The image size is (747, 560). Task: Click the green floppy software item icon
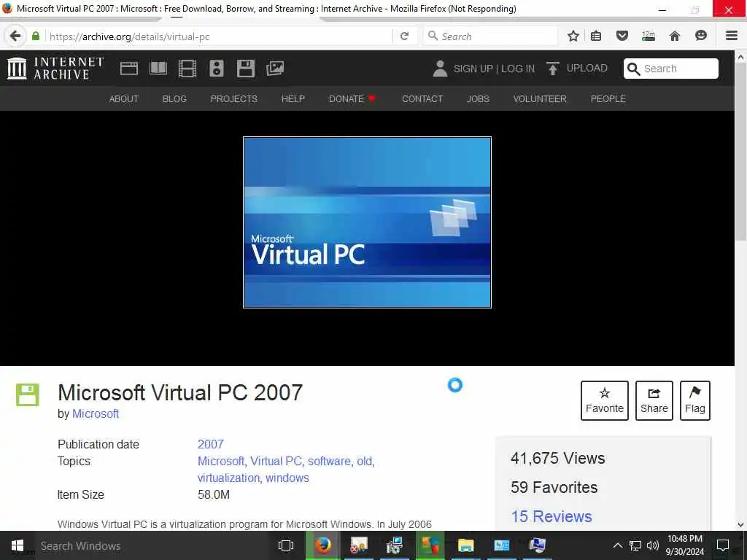click(x=28, y=394)
